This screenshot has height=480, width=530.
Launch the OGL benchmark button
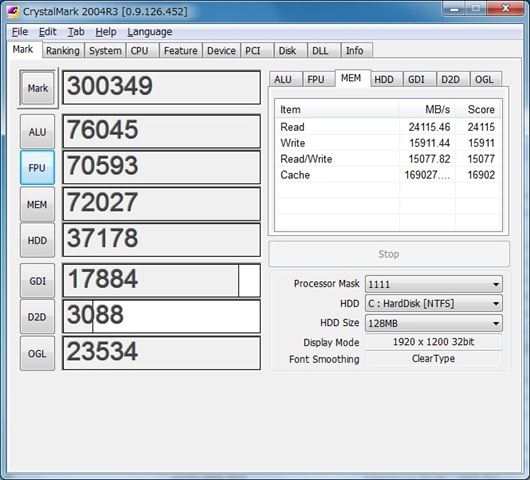click(x=37, y=353)
